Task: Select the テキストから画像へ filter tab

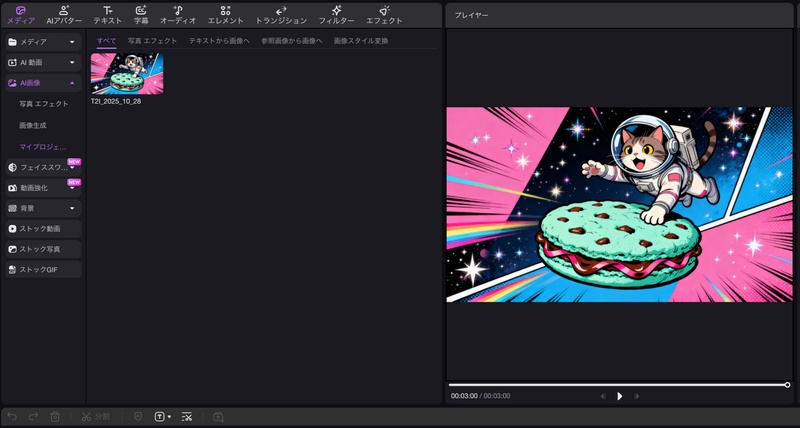Action: point(219,41)
